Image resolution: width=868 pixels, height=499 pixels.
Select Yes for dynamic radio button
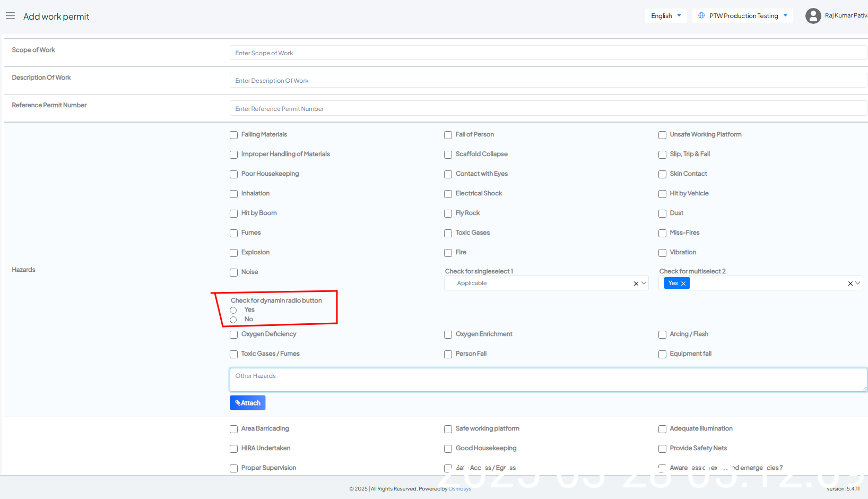pyautogui.click(x=233, y=310)
